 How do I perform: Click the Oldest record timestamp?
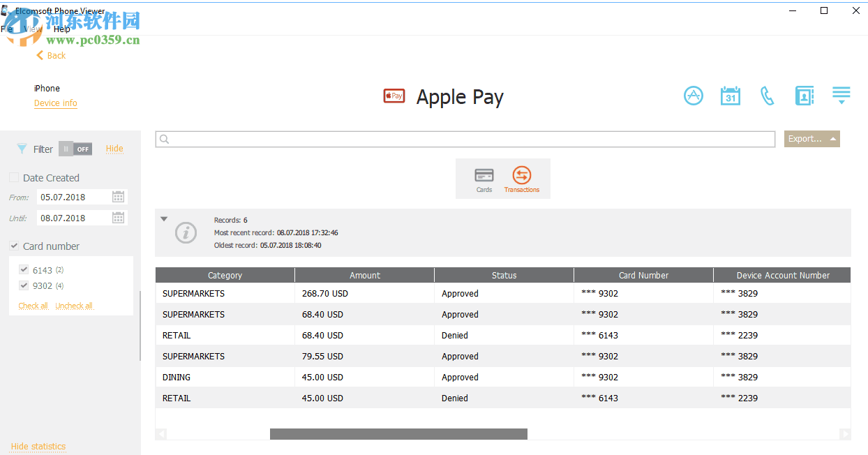point(290,245)
